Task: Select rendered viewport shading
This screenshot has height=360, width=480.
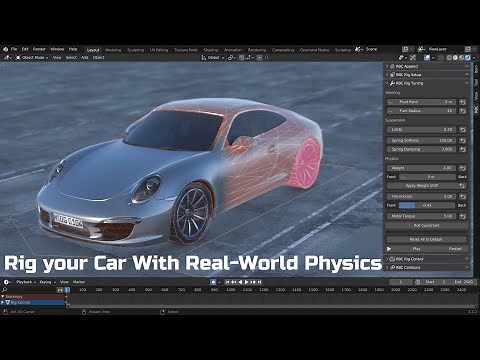Action: (x=468, y=58)
